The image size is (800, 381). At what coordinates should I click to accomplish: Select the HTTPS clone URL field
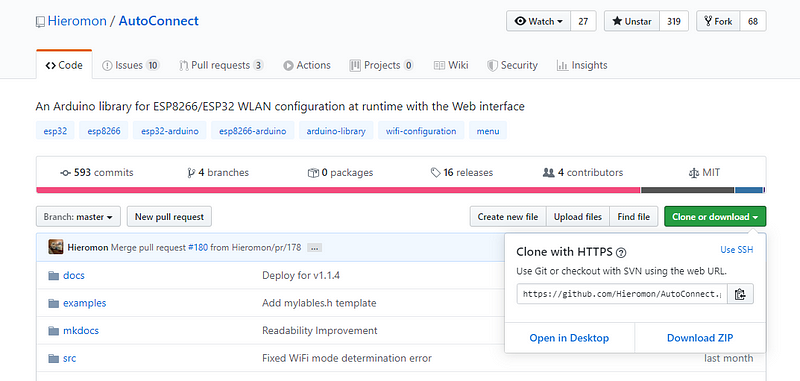[622, 294]
